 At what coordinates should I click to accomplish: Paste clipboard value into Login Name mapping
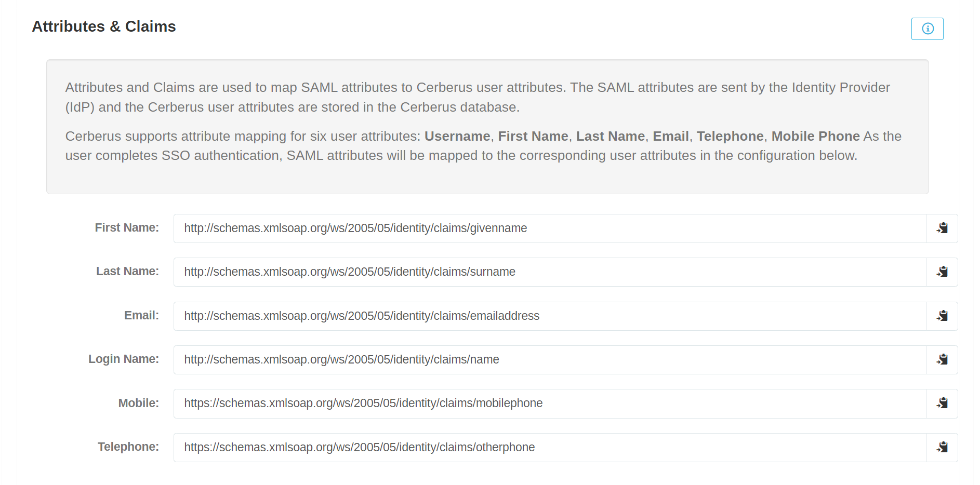pyautogui.click(x=942, y=359)
